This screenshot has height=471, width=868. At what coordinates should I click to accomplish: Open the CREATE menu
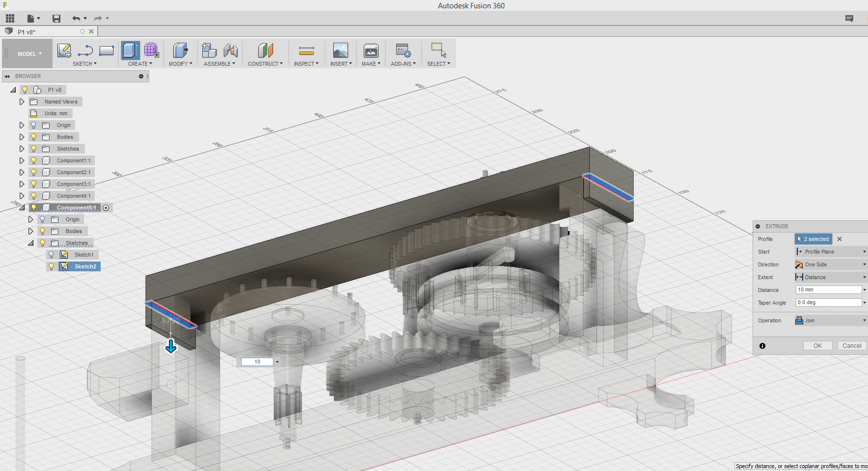[140, 64]
